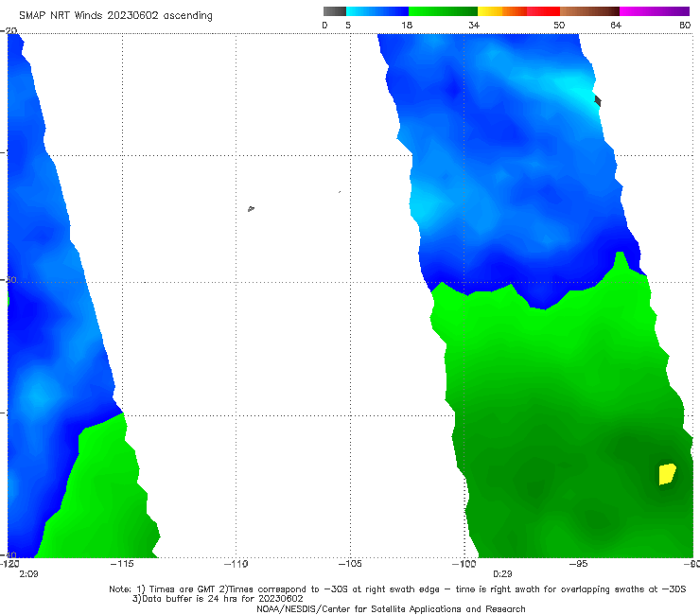Image resolution: width=700 pixels, height=615 pixels.
Task: Click the longitude label '-120'
Action: tap(9, 564)
